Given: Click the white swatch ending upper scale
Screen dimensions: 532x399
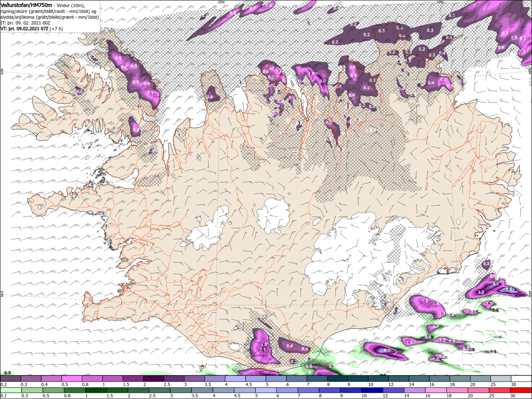Looking at the screenshot, I should coord(522,379).
